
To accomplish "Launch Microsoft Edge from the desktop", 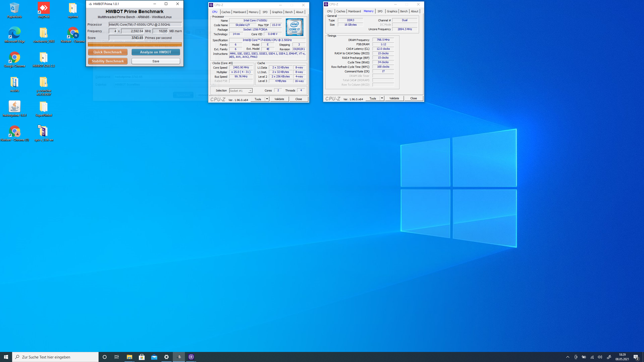I will pos(14,35).
